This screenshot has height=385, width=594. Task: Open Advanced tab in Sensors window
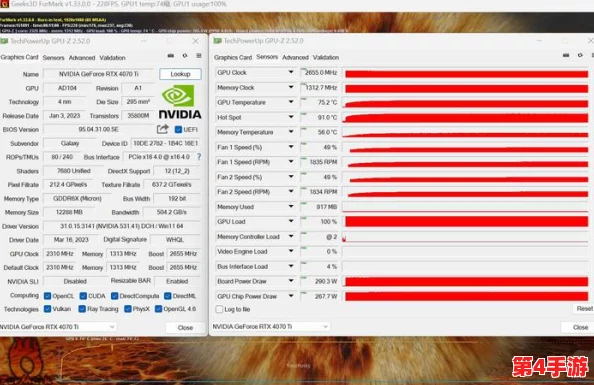click(295, 57)
